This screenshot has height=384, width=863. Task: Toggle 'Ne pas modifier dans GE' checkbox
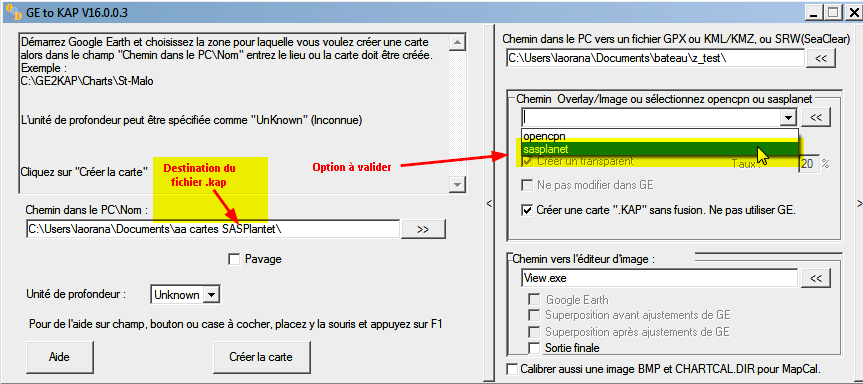(527, 185)
